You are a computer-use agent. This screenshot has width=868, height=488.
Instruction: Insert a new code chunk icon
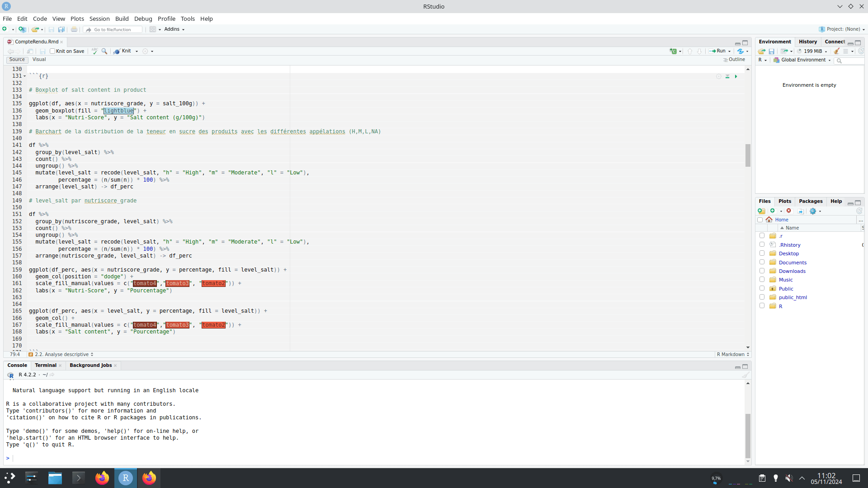[674, 52]
